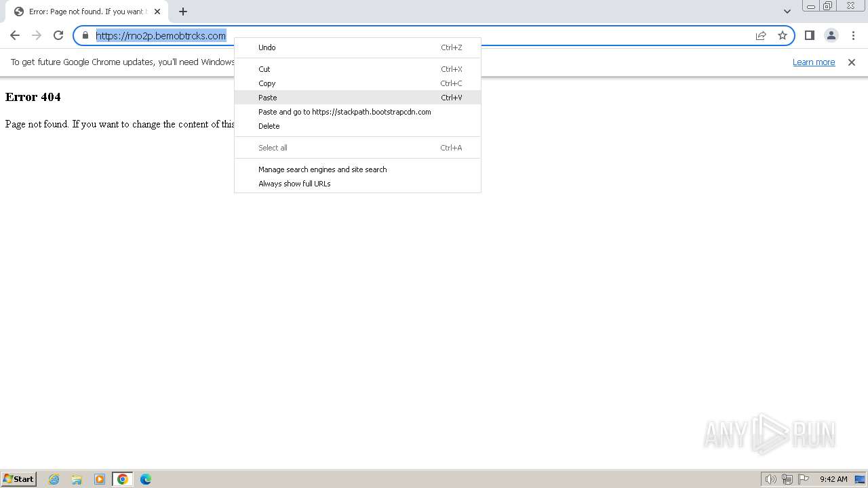Show desktop via tray corner button

pos(860,479)
